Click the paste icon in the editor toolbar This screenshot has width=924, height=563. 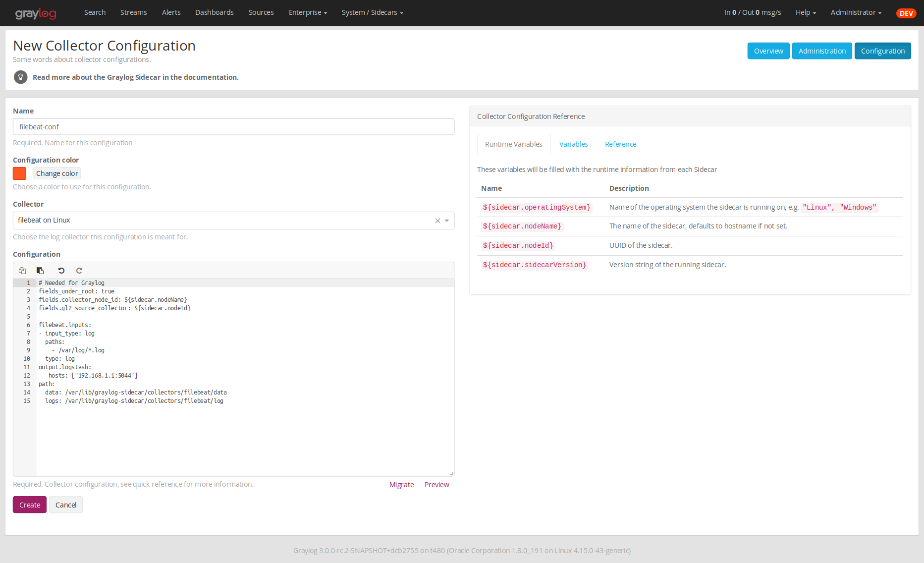40,271
